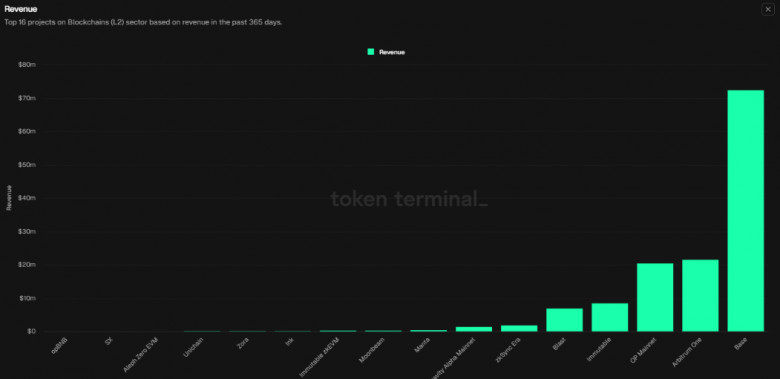Image resolution: width=780 pixels, height=379 pixels.
Task: Click the Arbitrum One axis label
Action: 689,352
